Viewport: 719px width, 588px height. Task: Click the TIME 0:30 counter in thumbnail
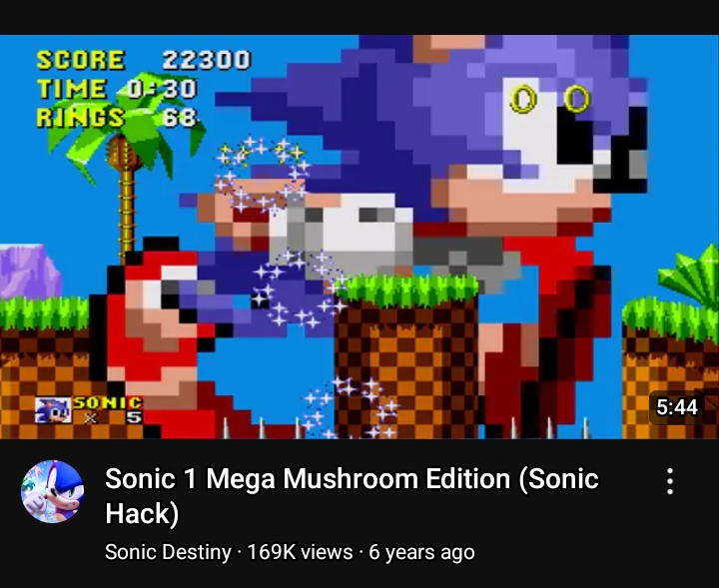coord(117,89)
